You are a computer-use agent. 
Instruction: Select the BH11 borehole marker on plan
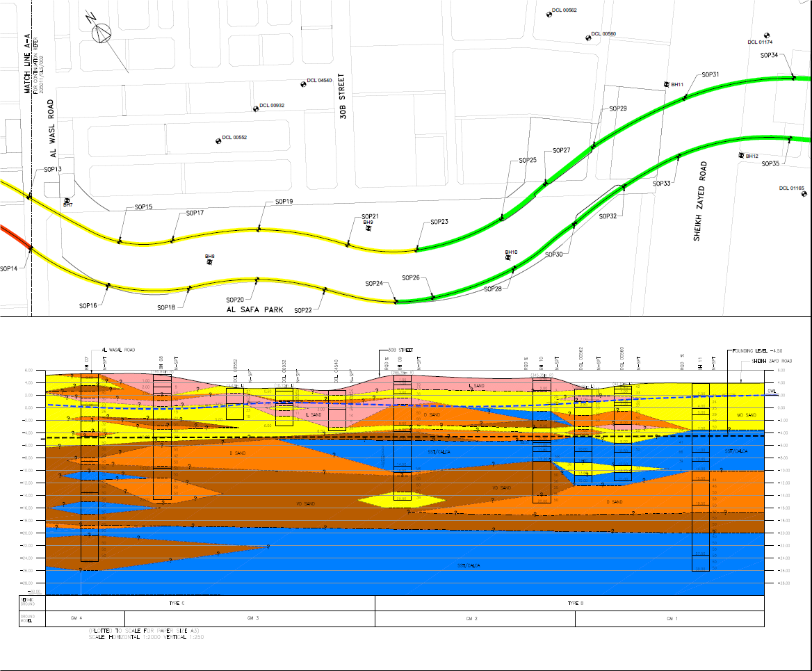coord(665,84)
